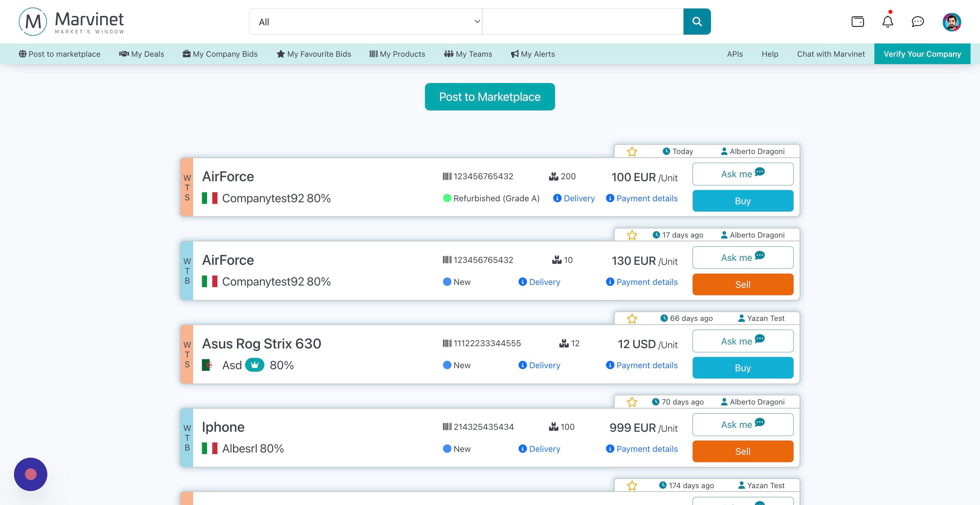Click barcode 11122233344555

tap(482, 343)
